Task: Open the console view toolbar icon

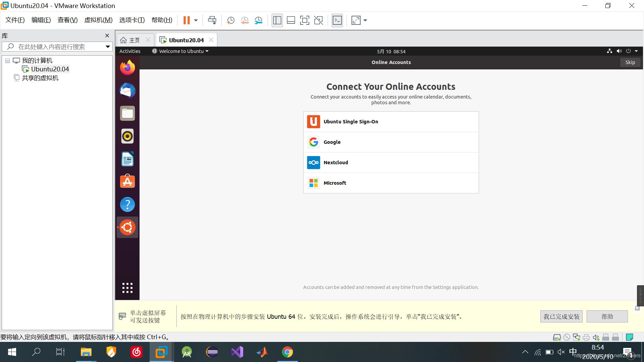Action: pos(337,20)
